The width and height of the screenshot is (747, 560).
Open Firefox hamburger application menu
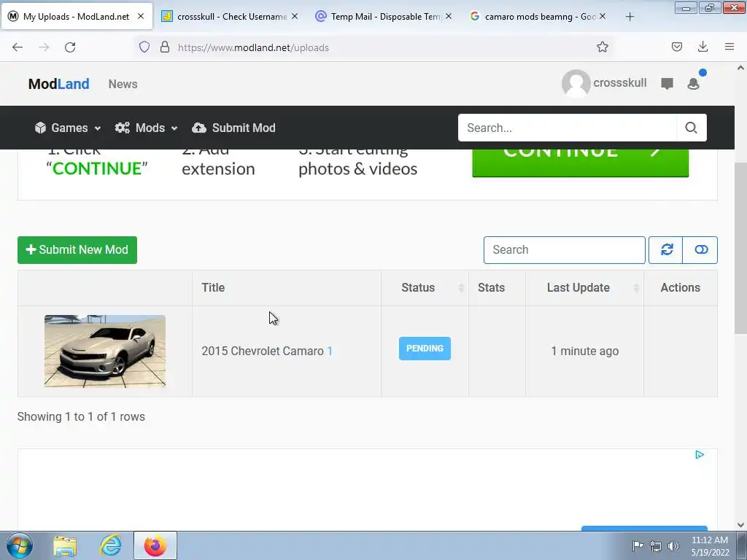729,47
